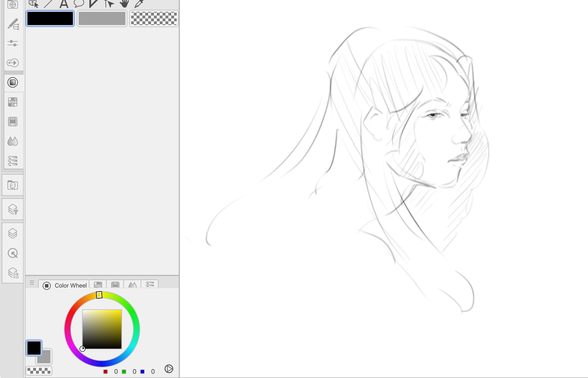
Task: Click the sketch's eye on canvas
Action: pyautogui.click(x=433, y=115)
